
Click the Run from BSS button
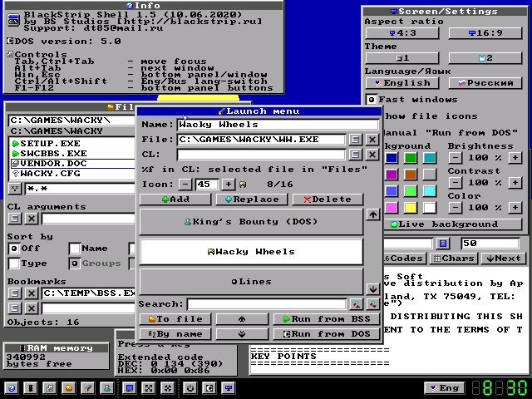pyautogui.click(x=327, y=319)
